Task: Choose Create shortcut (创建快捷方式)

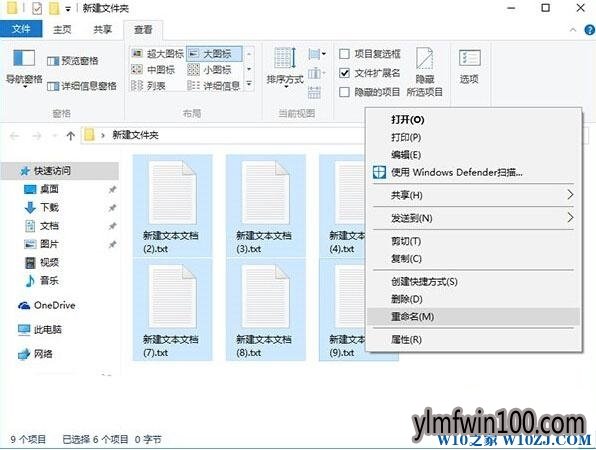Action: pyautogui.click(x=473, y=282)
